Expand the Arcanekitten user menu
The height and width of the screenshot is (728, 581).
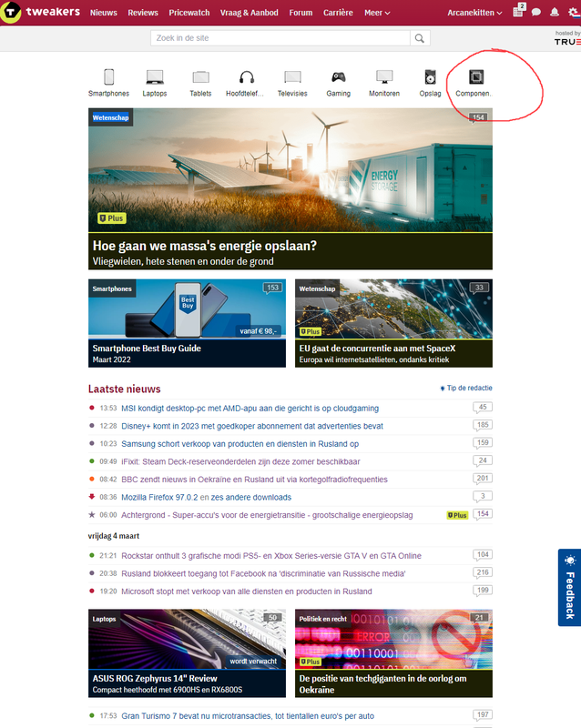474,13
